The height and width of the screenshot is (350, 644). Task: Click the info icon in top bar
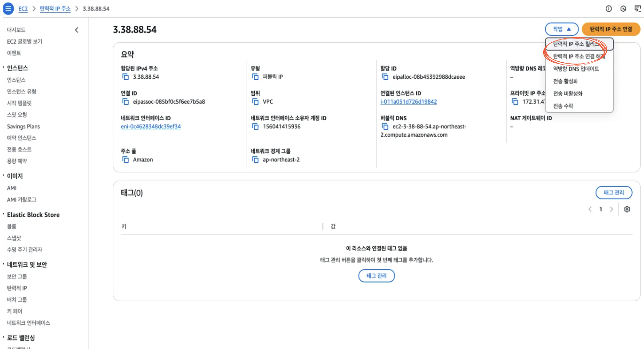tap(608, 9)
